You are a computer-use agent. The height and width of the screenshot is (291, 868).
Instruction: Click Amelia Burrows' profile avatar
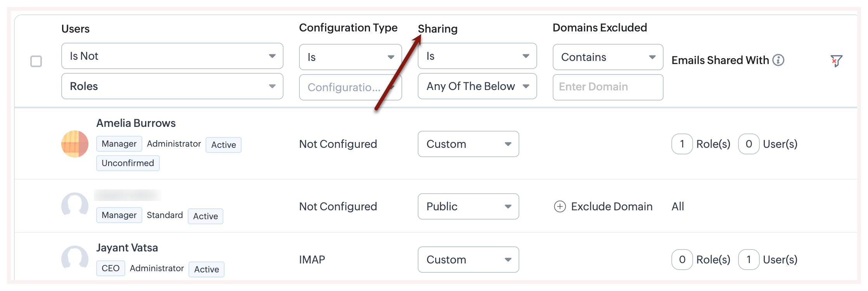[x=75, y=144]
